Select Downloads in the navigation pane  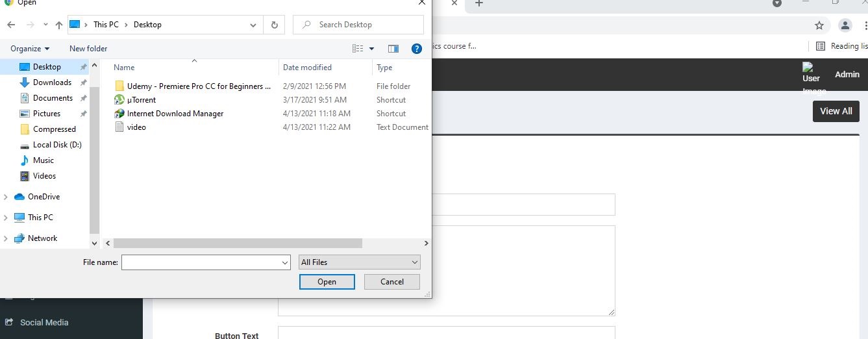(52, 82)
